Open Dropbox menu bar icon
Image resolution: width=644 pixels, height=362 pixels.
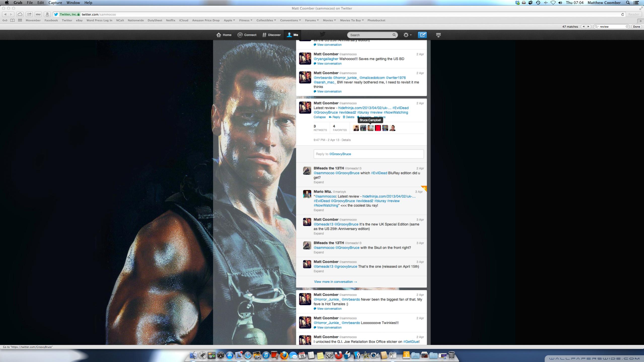pos(517,3)
